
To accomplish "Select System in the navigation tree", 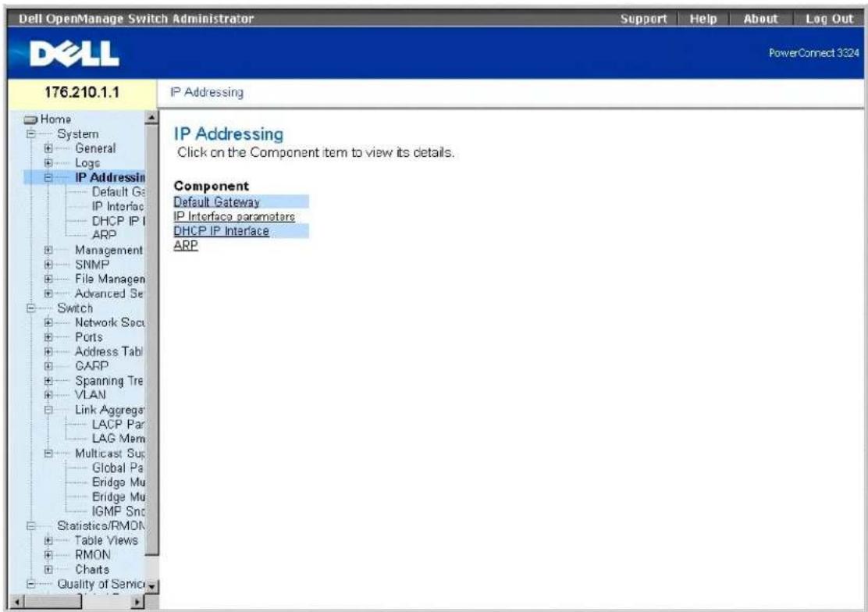I will [78, 134].
